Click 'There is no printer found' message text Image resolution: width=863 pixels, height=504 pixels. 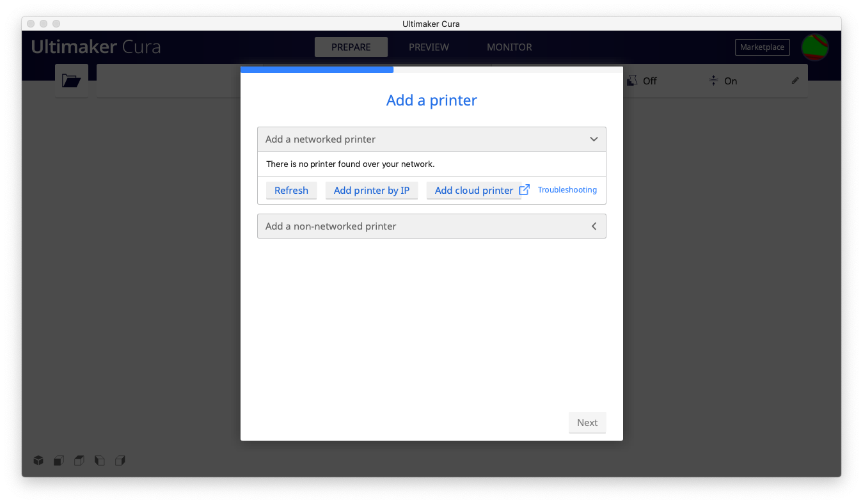coord(351,164)
